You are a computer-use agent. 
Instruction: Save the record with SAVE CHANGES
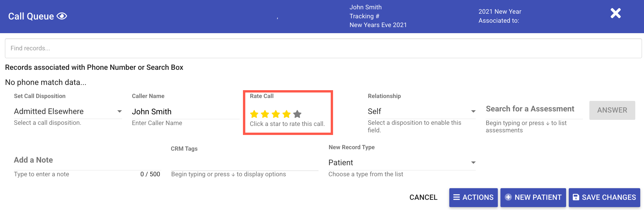point(604,197)
